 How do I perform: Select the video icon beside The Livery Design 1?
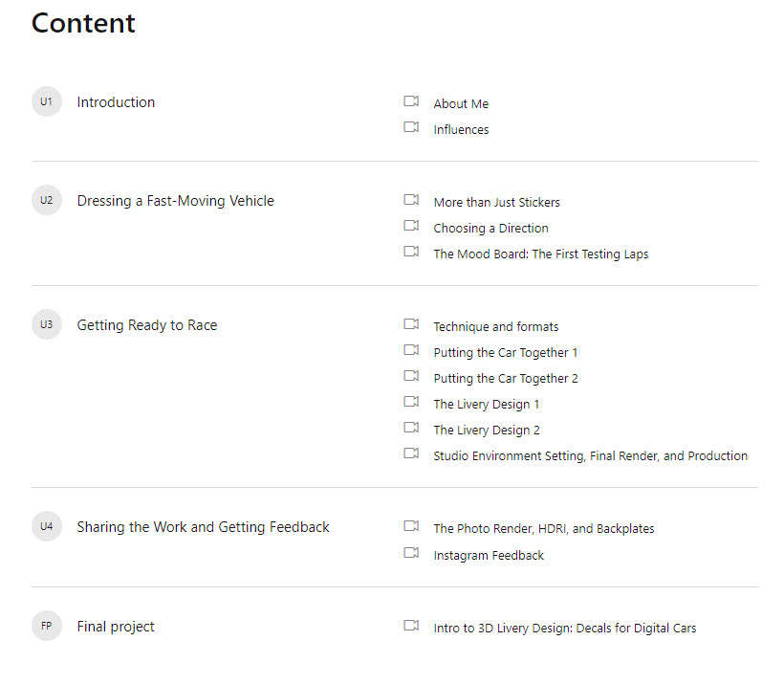coord(411,402)
